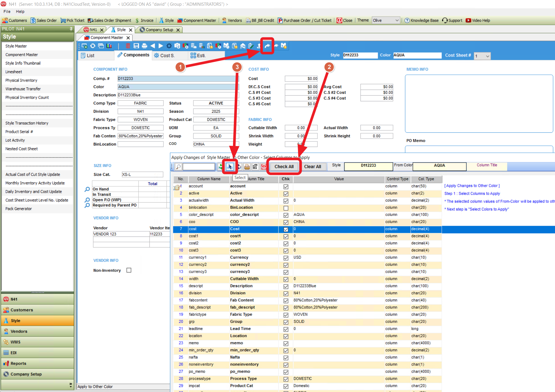Click the refresh icon in Component Master toolbar
This screenshot has width=555, height=392.
[x=93, y=46]
